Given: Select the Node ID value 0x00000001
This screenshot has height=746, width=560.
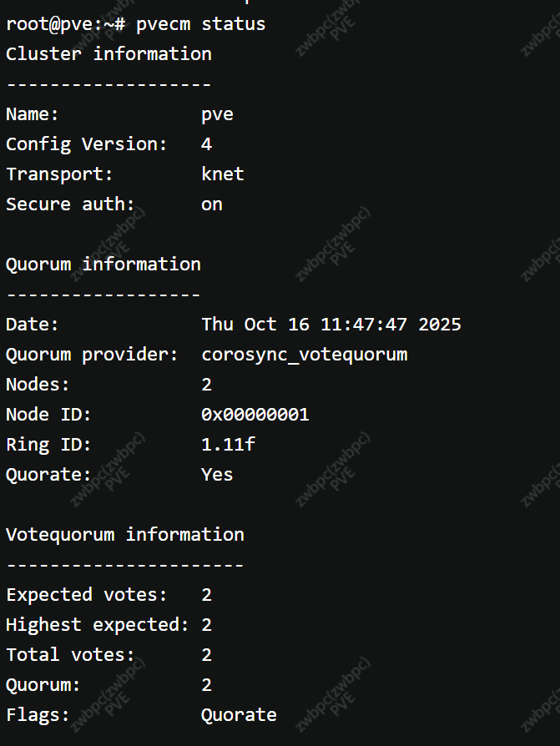Looking at the screenshot, I should (255, 414).
